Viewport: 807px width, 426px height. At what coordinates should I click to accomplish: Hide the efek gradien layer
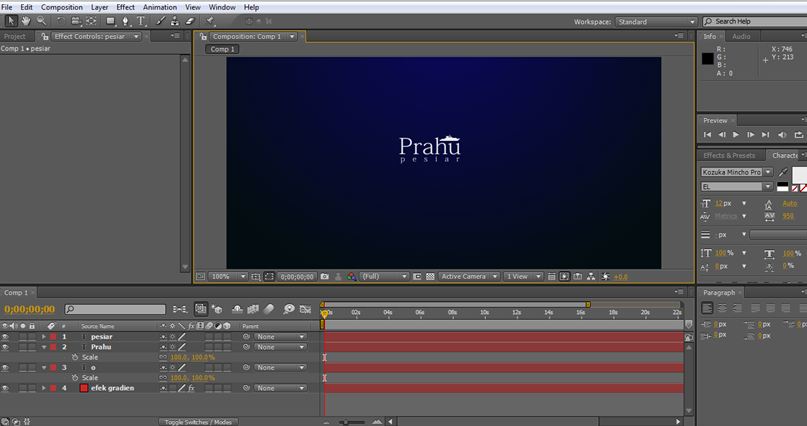pos(5,388)
